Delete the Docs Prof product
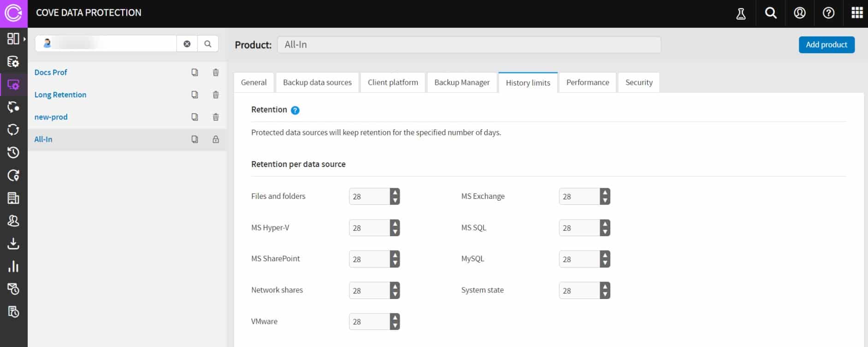This screenshot has height=347, width=868. click(x=216, y=72)
